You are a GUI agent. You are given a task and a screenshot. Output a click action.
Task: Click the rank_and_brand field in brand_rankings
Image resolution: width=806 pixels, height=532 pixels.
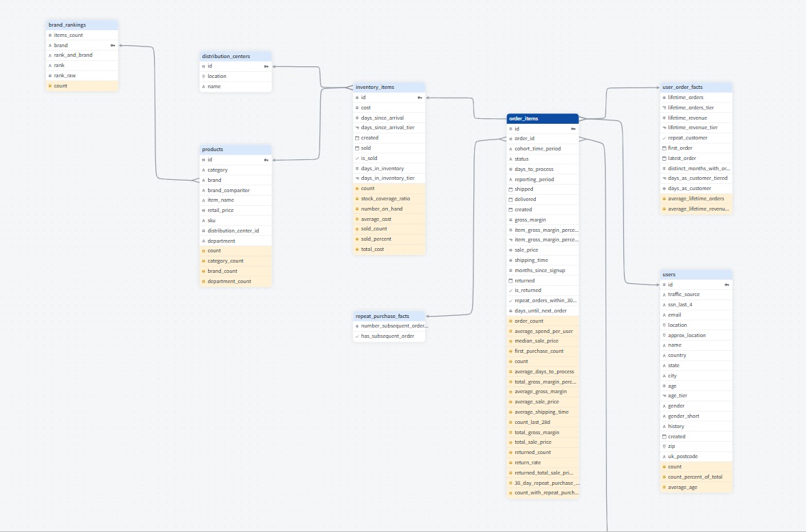73,55
